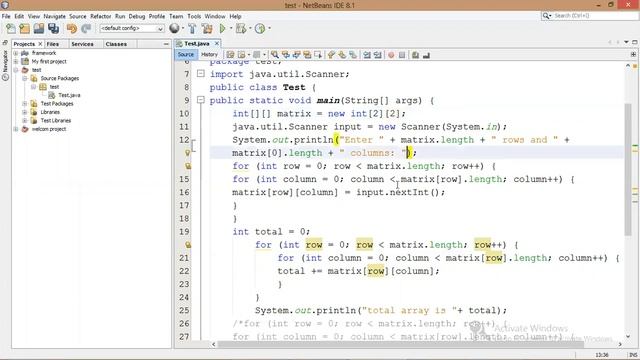Click the Last Edit icon in the editor toolbar
Image resolution: width=640 pixels, height=360 pixels.
pos(230,55)
